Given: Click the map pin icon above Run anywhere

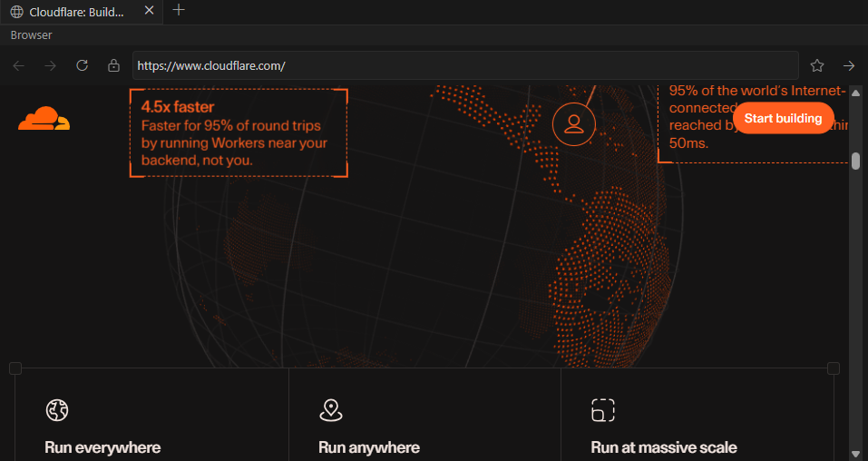Looking at the screenshot, I should coord(331,410).
